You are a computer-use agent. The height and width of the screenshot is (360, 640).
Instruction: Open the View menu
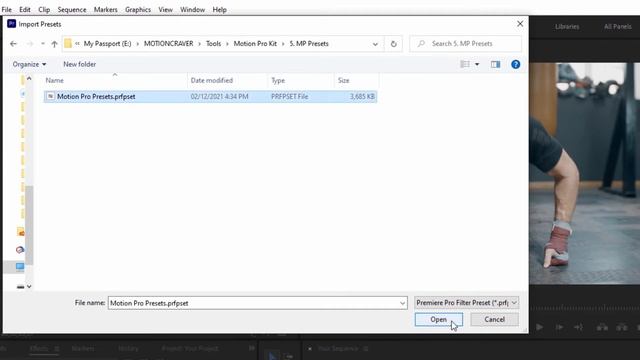(165, 9)
